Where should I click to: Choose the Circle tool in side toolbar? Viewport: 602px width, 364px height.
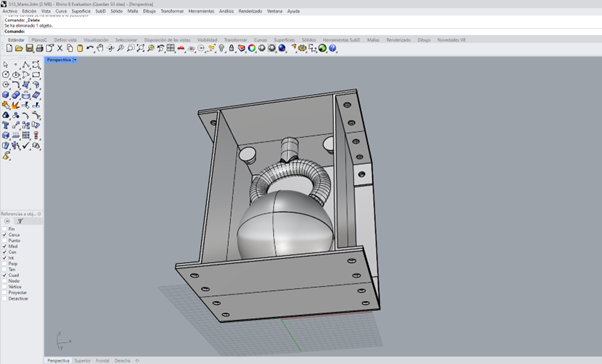5,74
